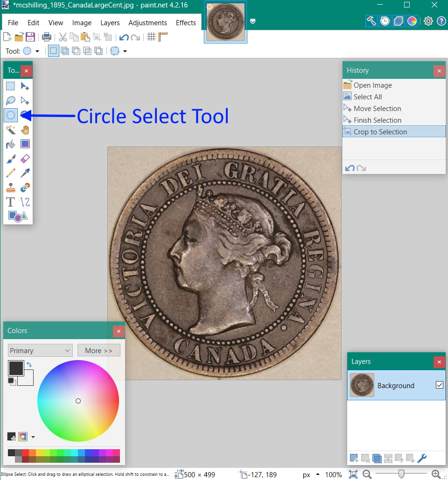
Task: Select the Color Picker eyedropper tool
Action: point(25,173)
